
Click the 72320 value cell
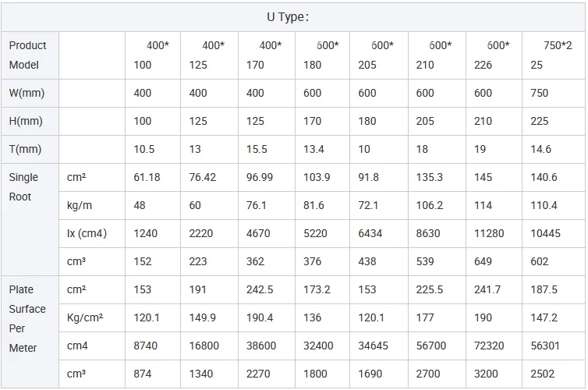point(488,346)
